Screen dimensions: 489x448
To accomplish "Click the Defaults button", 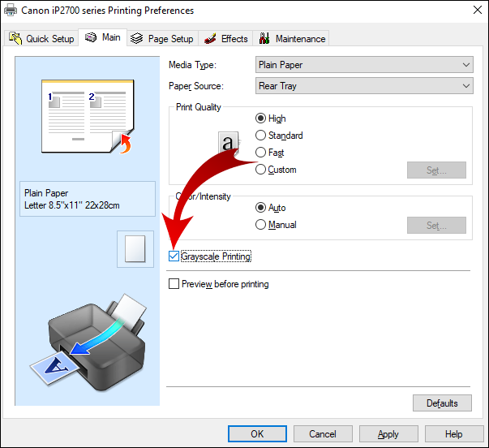I will (442, 403).
